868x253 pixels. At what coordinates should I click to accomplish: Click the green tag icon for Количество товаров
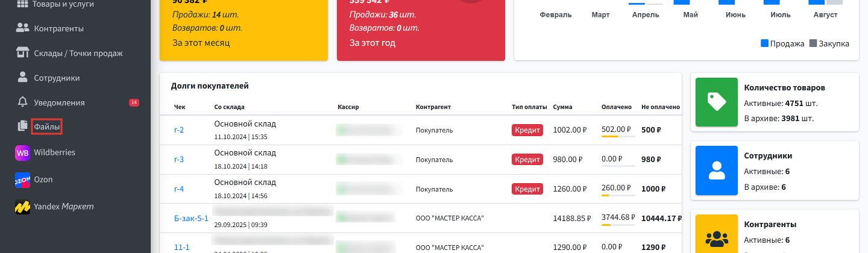click(x=717, y=101)
